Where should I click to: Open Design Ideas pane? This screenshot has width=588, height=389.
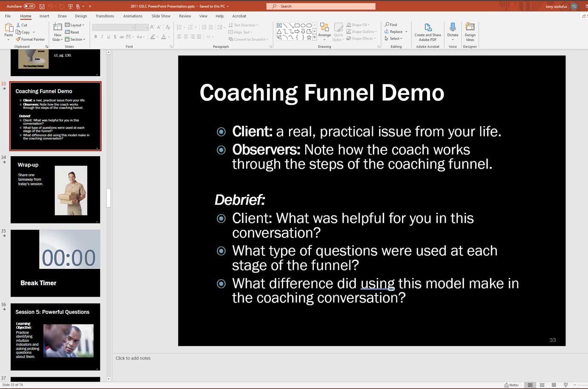(470, 32)
